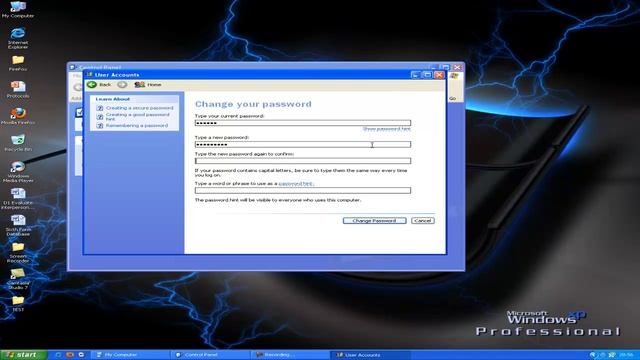Open the TEST folder on desktop
This screenshot has height=360, width=640.
(18, 304)
